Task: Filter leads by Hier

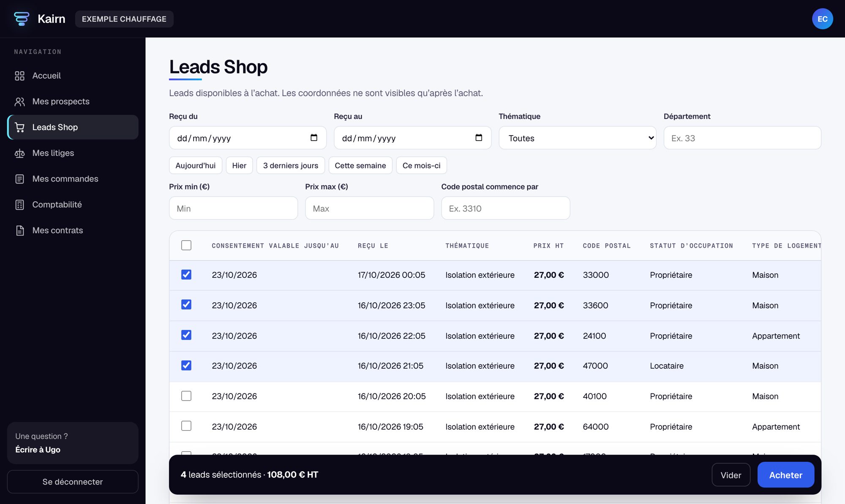Action: (239, 165)
